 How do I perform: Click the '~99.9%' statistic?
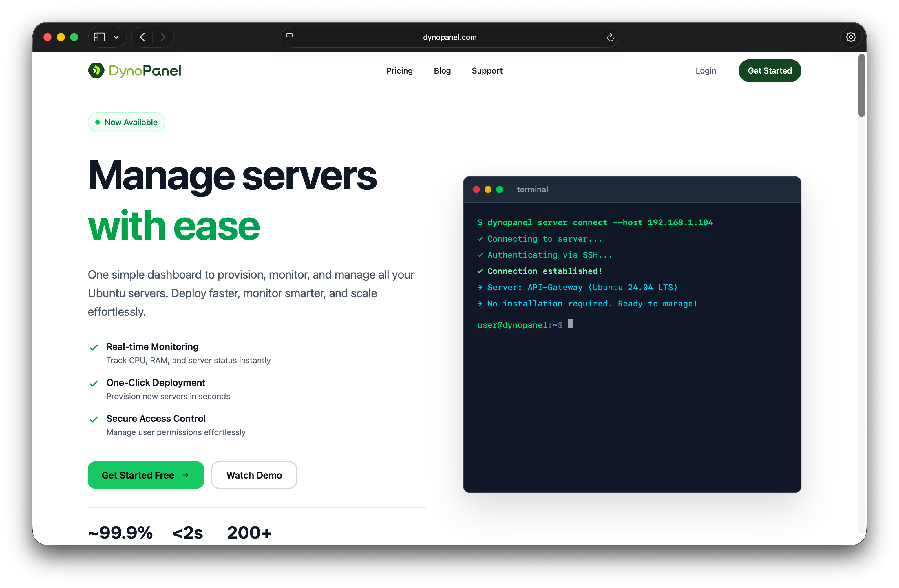[x=120, y=532]
